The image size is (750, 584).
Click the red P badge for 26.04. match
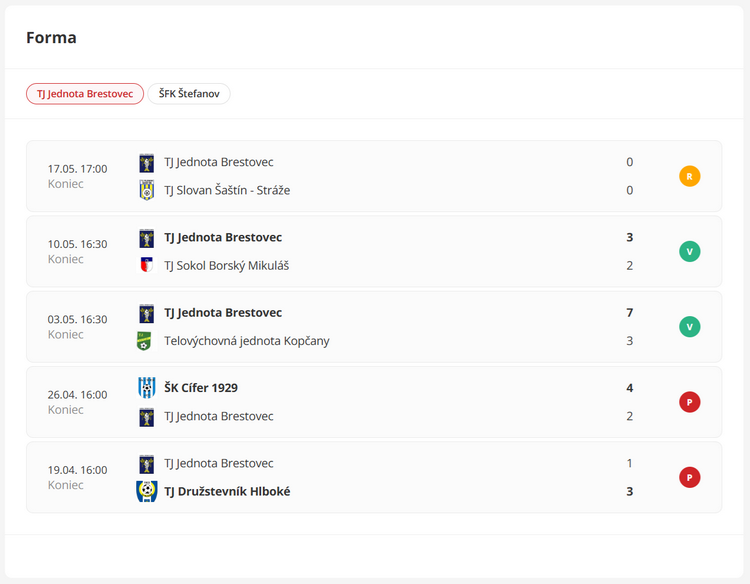pyautogui.click(x=689, y=402)
